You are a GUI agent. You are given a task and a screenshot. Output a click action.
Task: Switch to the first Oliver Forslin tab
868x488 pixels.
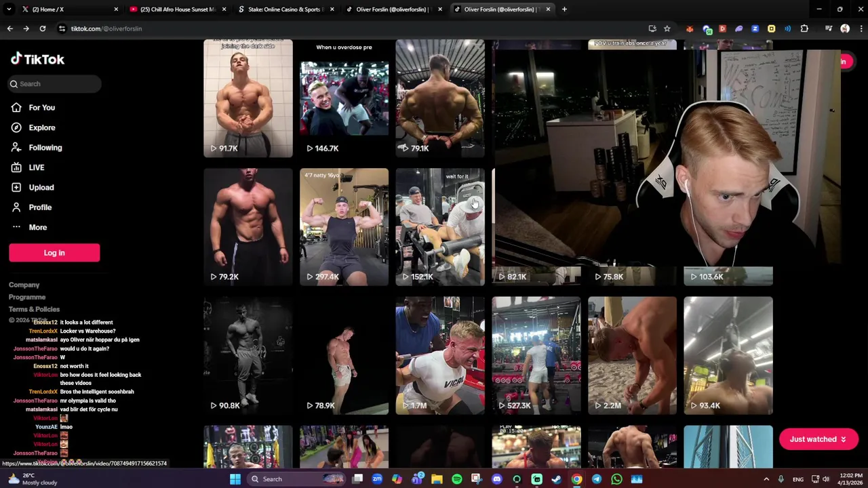tap(393, 9)
